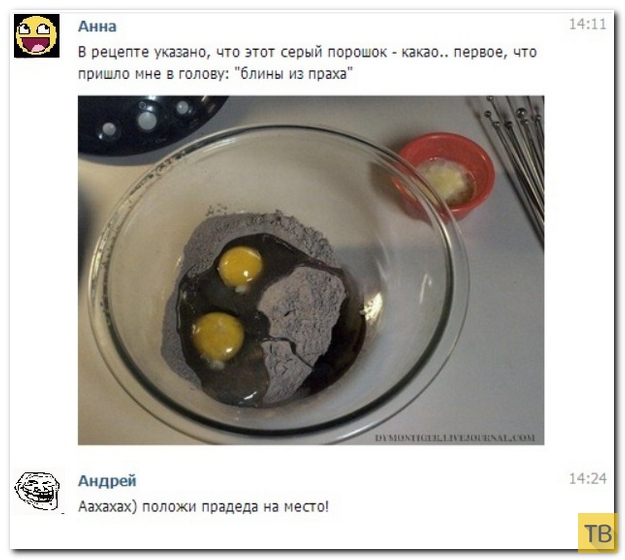Open Анна's awesome-face smiley avatar
The width and height of the screenshot is (625, 560).
point(37,36)
